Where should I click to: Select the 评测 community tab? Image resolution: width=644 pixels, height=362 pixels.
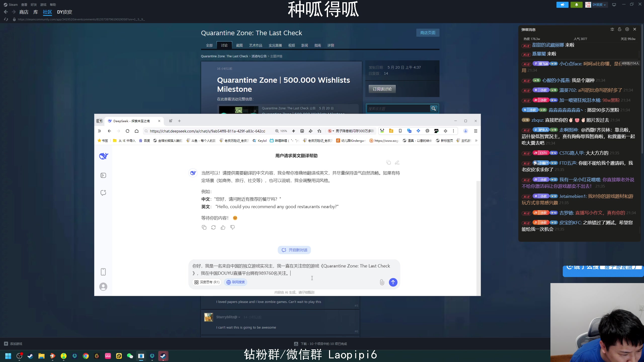(x=331, y=45)
